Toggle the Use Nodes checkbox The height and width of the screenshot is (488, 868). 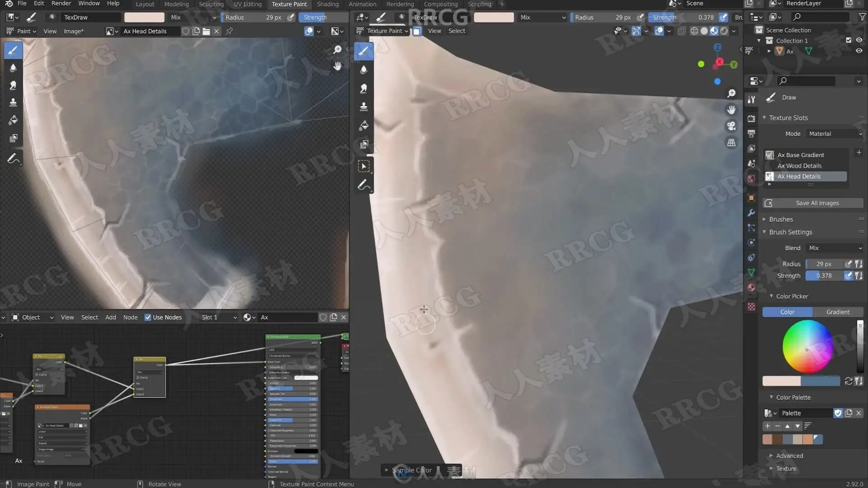[148, 317]
